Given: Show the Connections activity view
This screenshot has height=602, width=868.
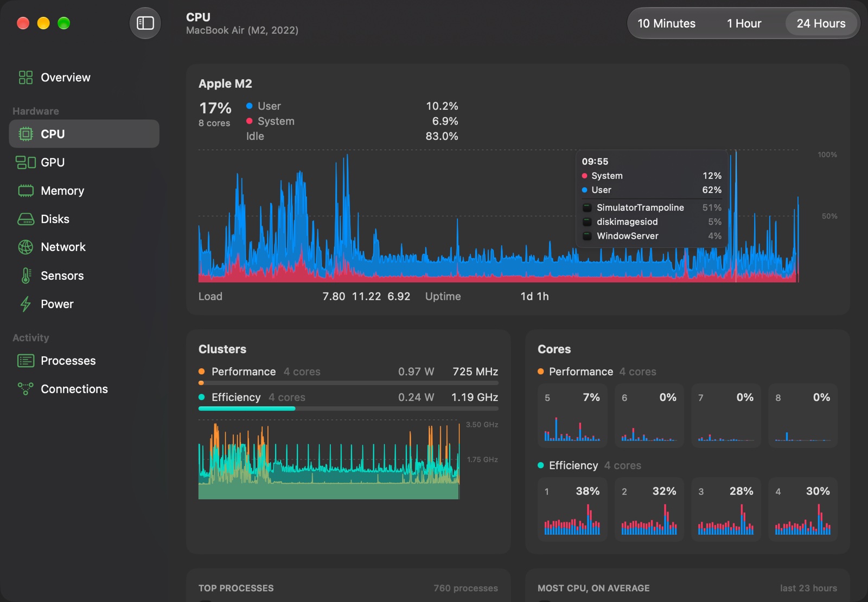Looking at the screenshot, I should pos(84,389).
